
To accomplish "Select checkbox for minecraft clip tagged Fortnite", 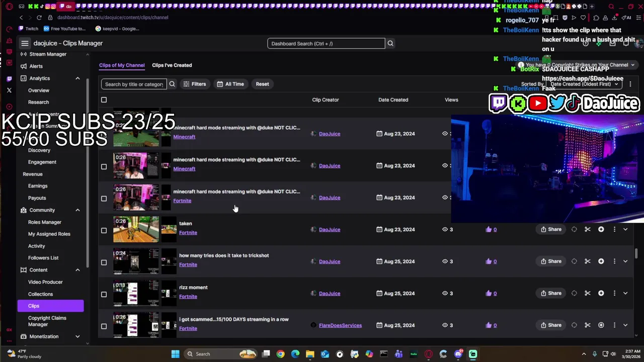I will point(104,198).
